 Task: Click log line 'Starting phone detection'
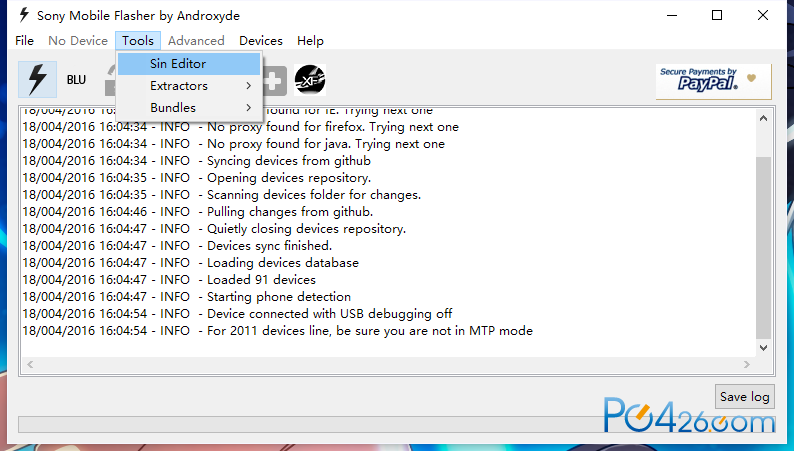(186, 297)
